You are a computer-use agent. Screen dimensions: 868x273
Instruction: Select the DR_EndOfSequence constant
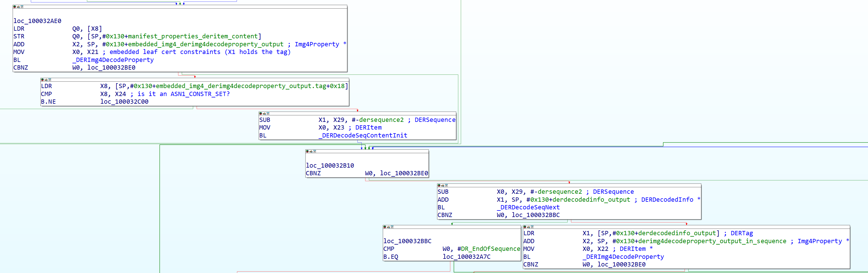click(490, 249)
